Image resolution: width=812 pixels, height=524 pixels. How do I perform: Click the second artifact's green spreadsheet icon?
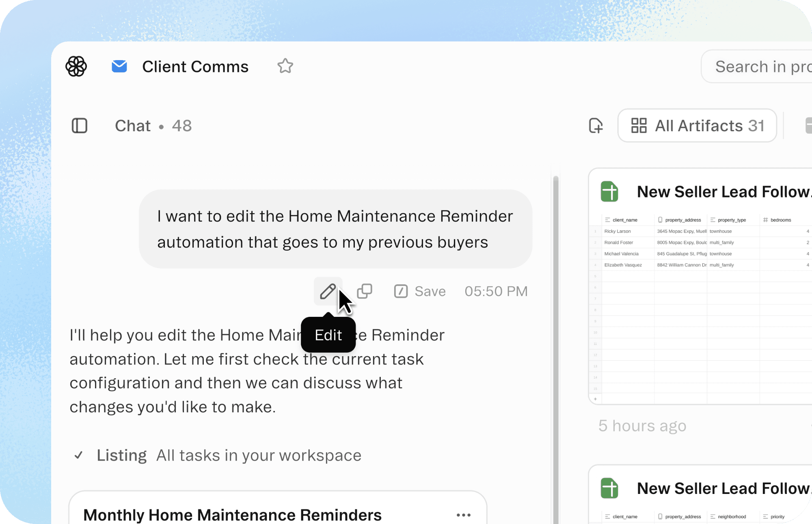pos(609,488)
